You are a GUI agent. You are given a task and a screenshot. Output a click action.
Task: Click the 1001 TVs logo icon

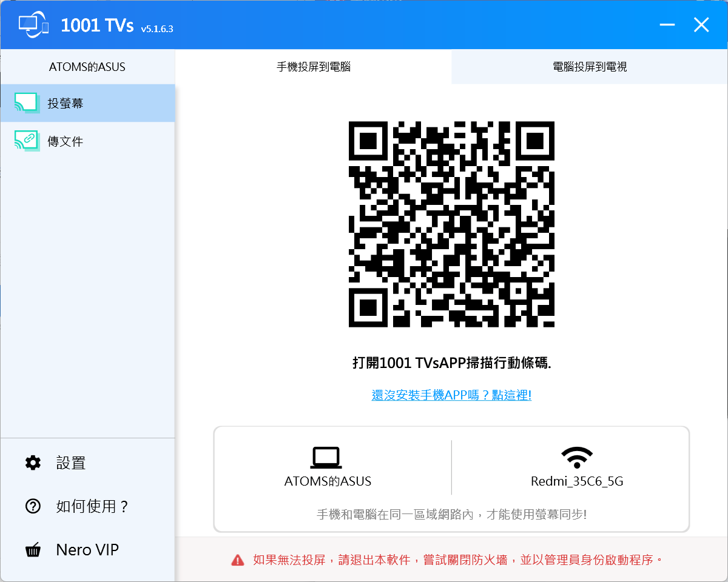(34, 24)
